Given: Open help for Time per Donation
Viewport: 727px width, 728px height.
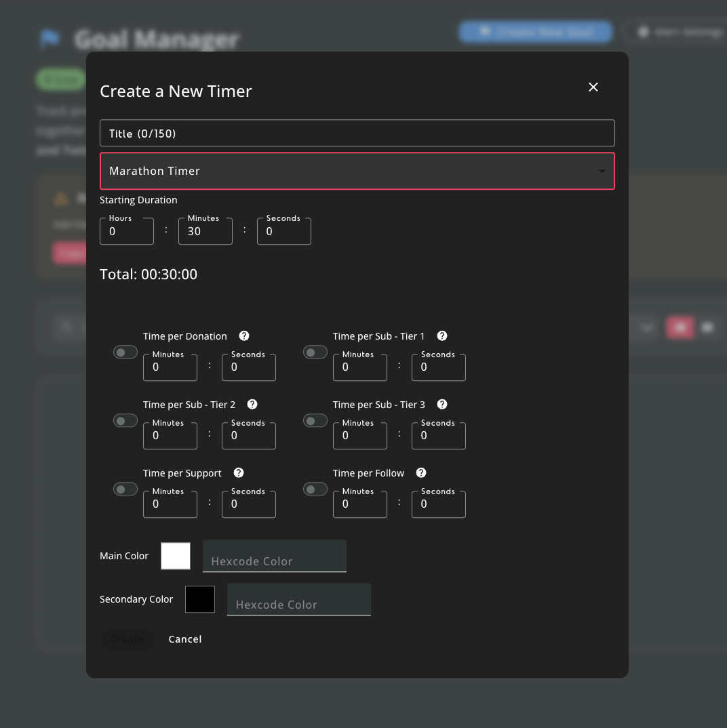Looking at the screenshot, I should point(244,336).
